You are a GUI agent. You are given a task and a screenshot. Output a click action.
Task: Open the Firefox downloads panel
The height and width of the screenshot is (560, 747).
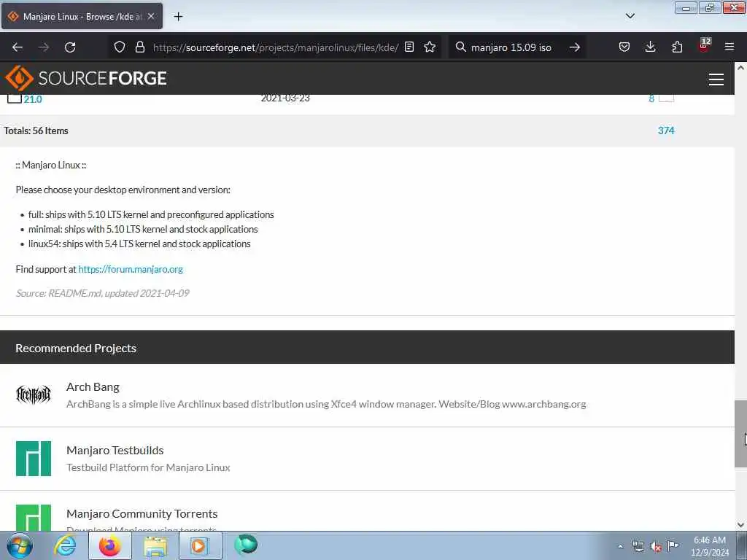(x=650, y=47)
